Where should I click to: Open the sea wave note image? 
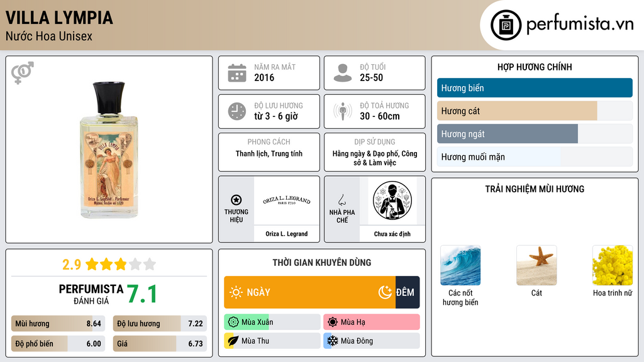click(460, 265)
